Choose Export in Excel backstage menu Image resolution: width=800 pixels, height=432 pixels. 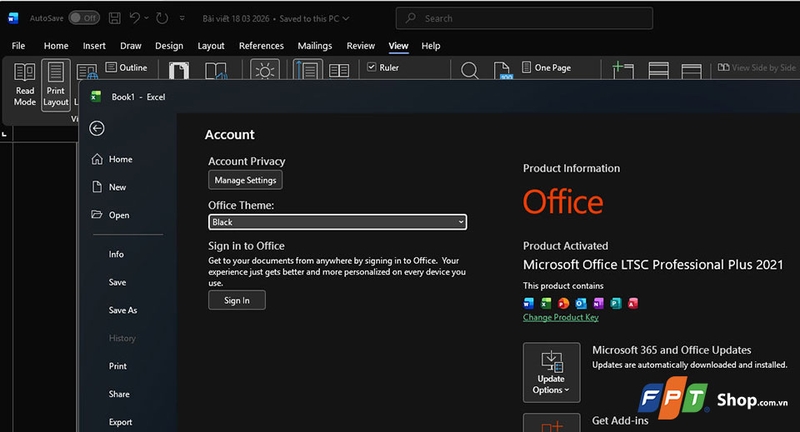tap(120, 422)
